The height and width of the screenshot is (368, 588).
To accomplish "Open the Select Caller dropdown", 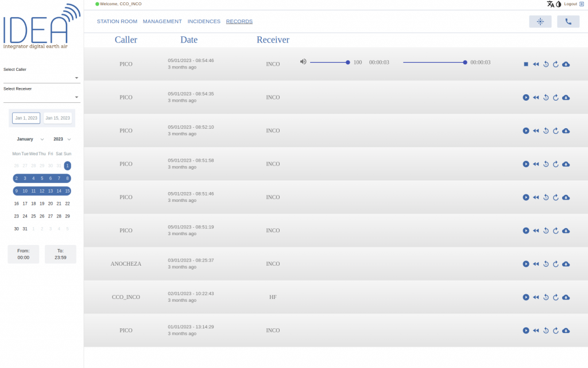I will pyautogui.click(x=41, y=78).
